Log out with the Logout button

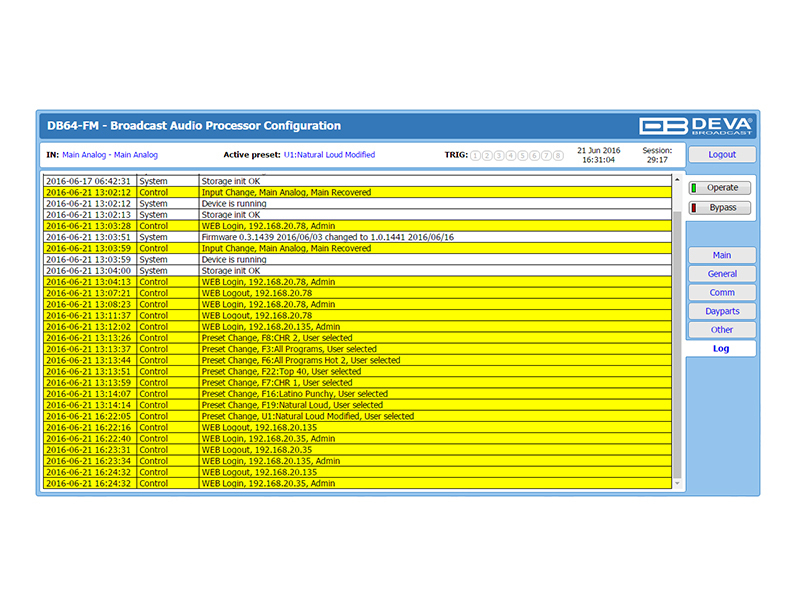click(x=722, y=155)
